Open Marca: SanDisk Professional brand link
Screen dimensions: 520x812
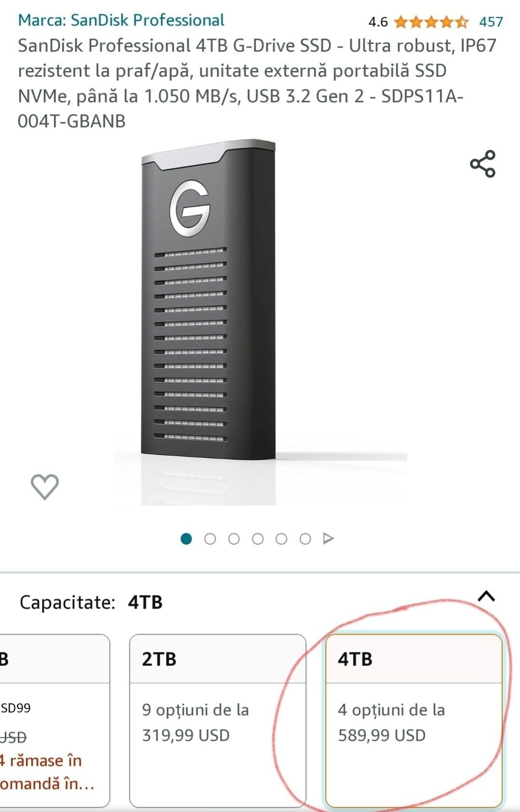point(121,20)
